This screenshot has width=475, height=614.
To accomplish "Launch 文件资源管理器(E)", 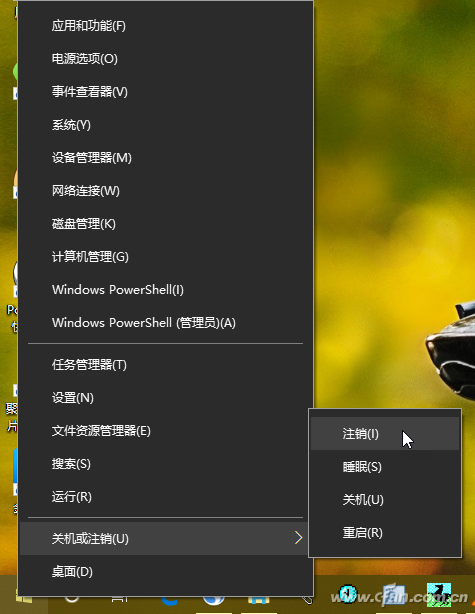I will coord(165,431).
